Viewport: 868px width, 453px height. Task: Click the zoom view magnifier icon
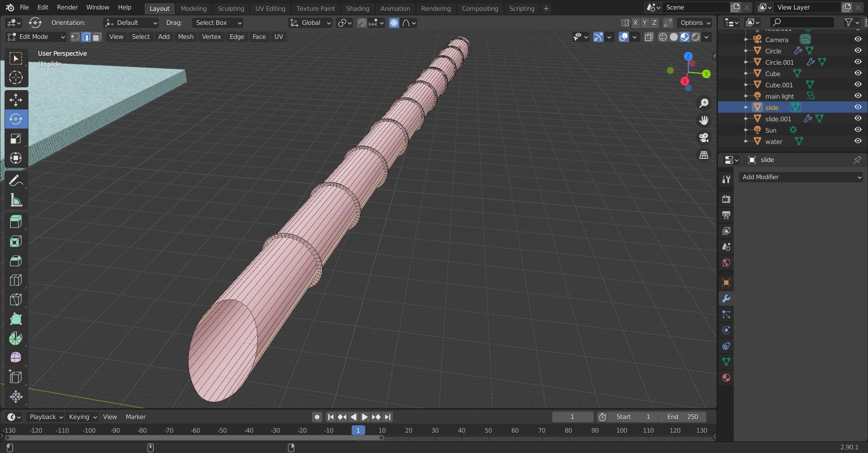pyautogui.click(x=704, y=103)
